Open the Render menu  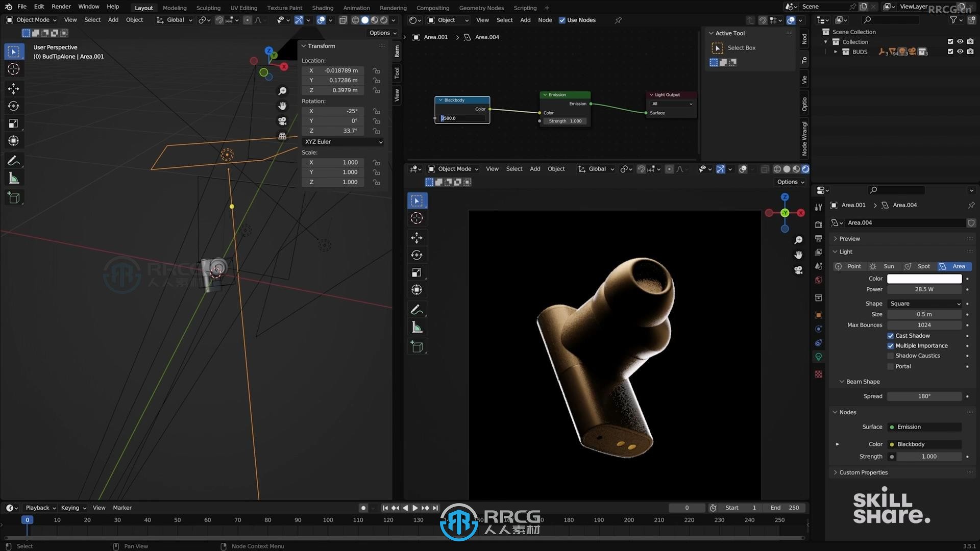point(61,7)
